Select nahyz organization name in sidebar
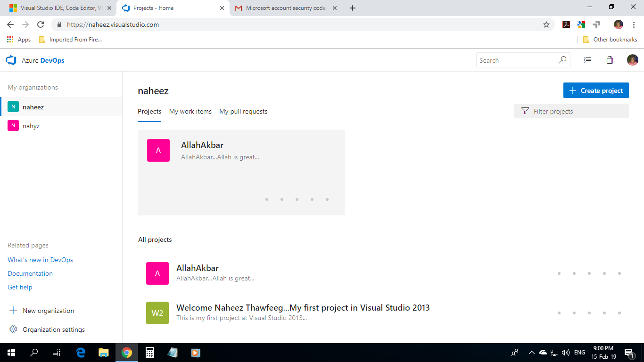 [31, 126]
